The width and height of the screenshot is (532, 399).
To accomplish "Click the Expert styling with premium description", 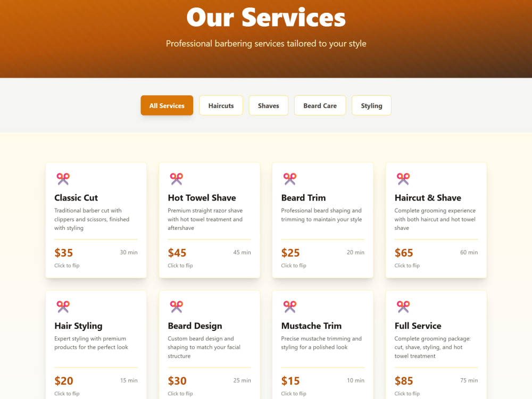I will point(92,343).
